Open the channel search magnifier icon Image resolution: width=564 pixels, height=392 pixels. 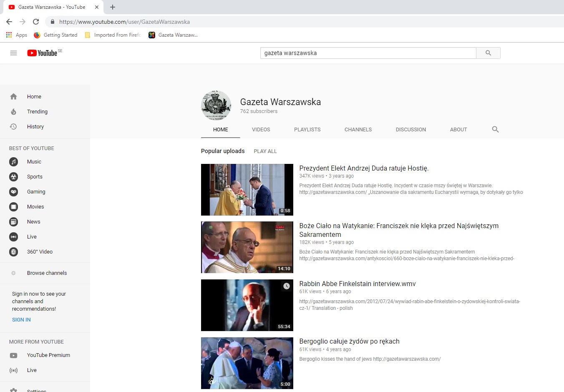(x=495, y=129)
